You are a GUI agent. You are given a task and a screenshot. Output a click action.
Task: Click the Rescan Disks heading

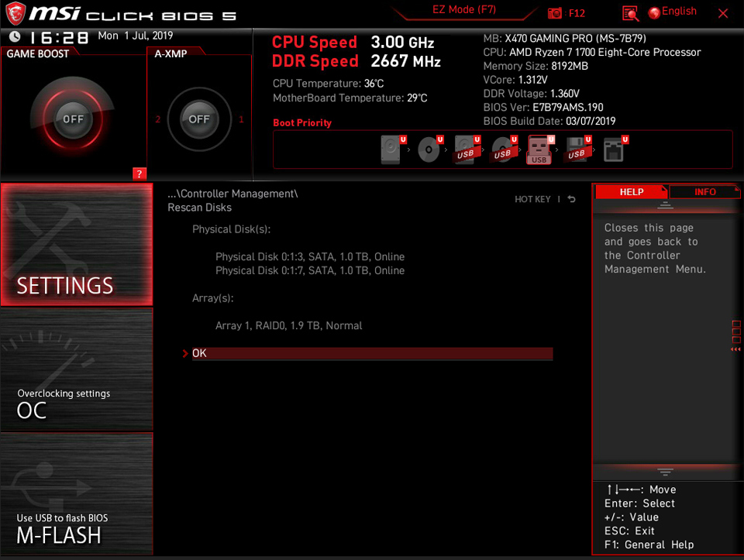[199, 208]
